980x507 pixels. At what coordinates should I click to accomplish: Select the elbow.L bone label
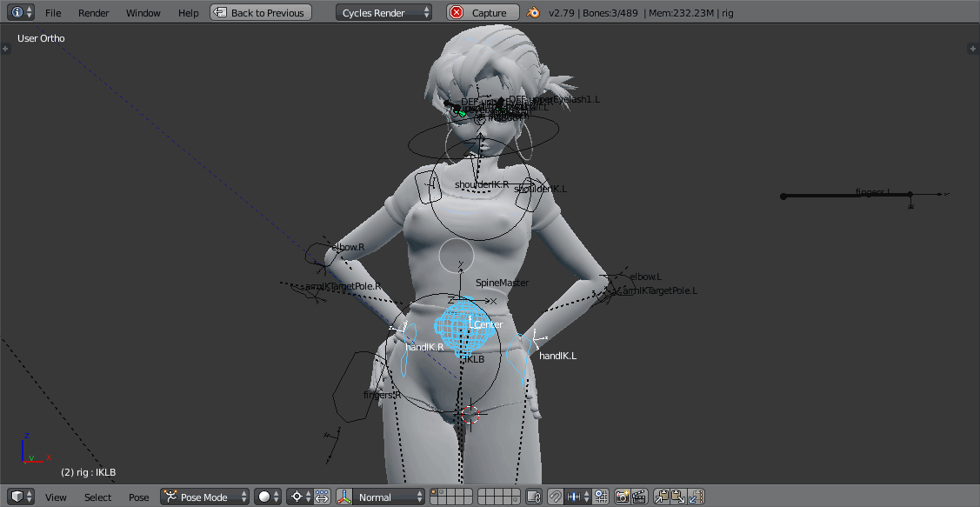point(645,277)
